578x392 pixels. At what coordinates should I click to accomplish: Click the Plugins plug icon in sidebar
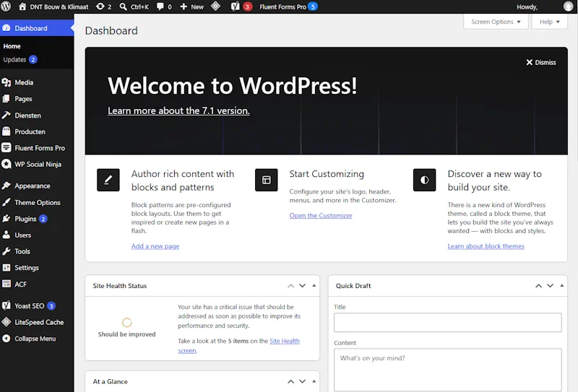coord(7,219)
